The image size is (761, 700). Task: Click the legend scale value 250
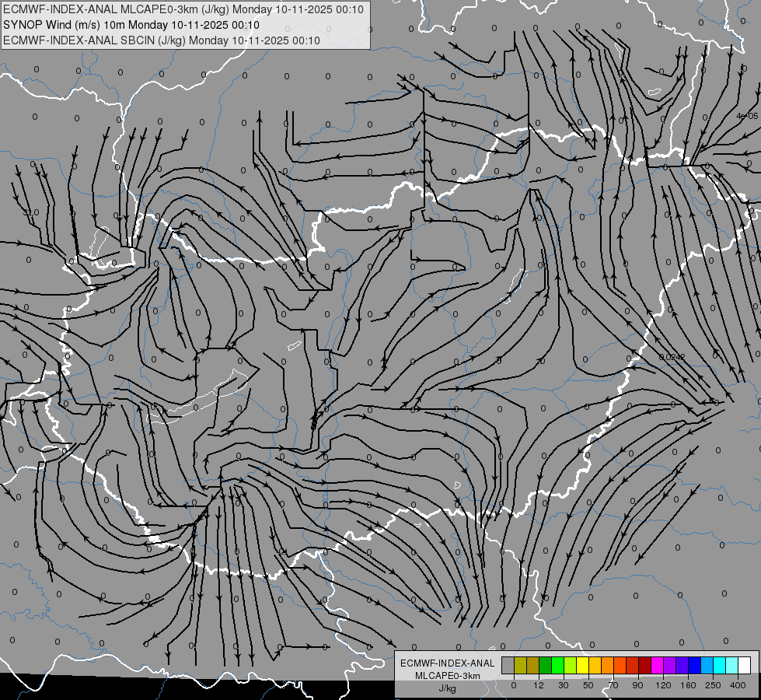[x=713, y=685]
